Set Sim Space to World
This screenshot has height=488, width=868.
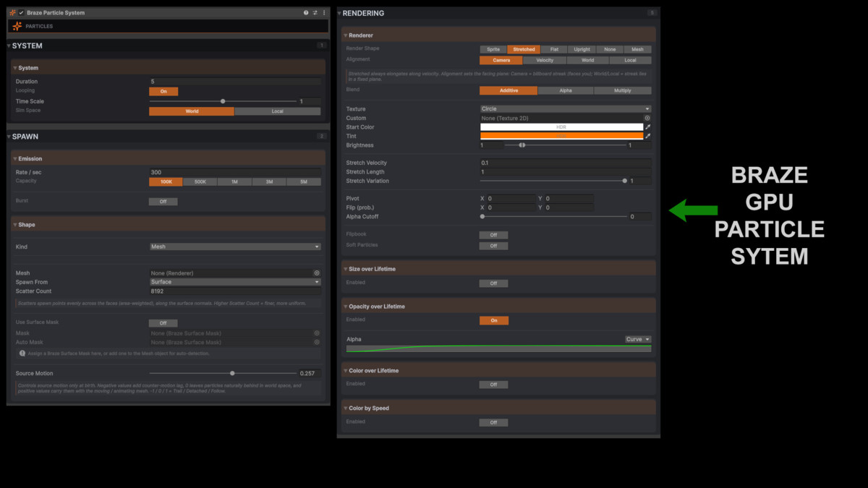click(x=192, y=111)
